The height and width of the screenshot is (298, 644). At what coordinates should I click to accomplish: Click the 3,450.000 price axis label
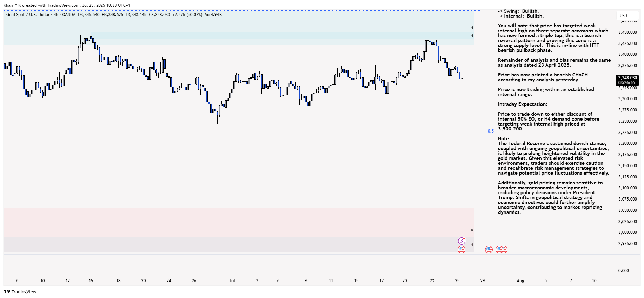(x=628, y=32)
